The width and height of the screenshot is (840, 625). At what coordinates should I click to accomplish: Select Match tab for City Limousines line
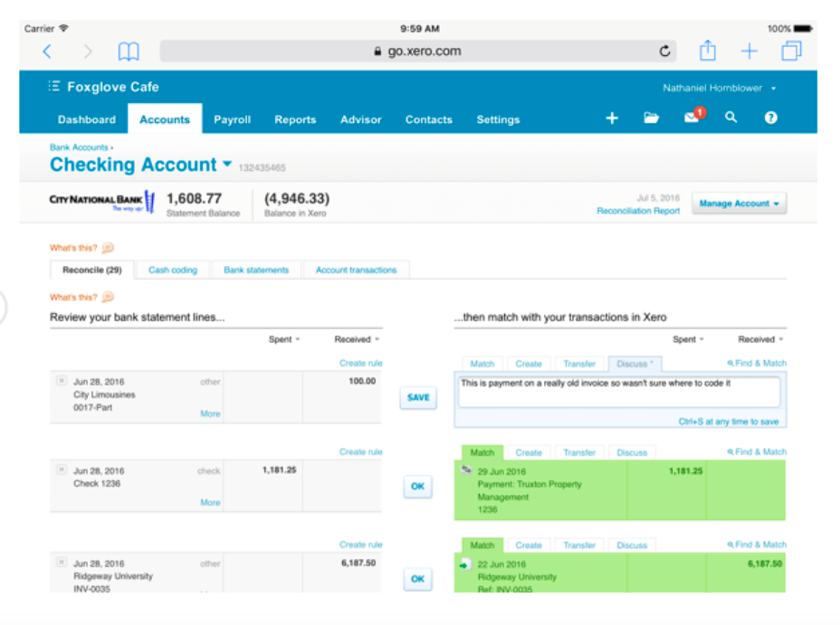(x=482, y=364)
